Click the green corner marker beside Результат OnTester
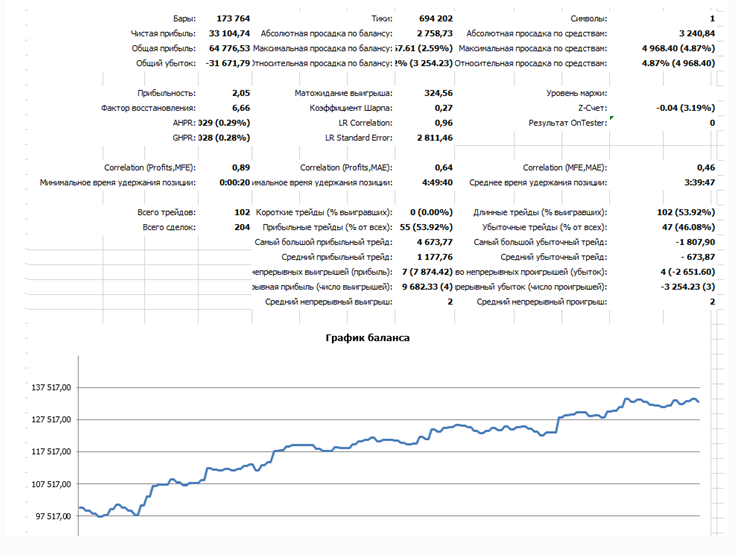 (x=611, y=118)
